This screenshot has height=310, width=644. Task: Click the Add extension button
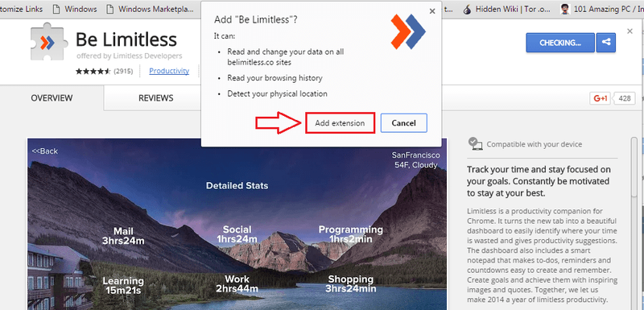340,122
